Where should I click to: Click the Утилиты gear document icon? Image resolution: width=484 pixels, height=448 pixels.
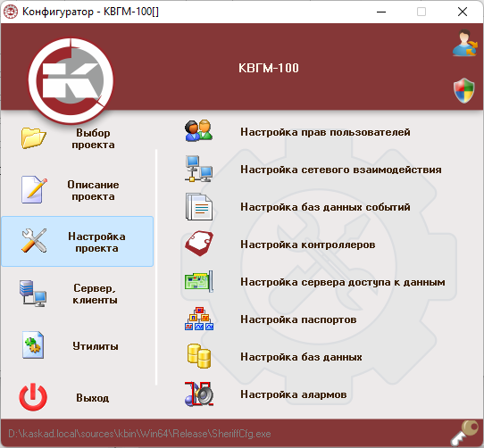pos(33,345)
